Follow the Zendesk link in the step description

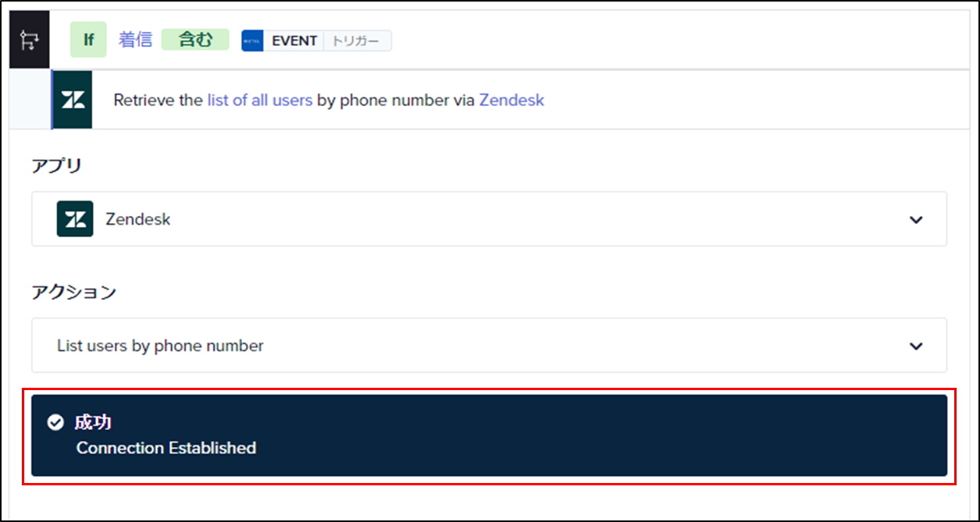click(511, 100)
